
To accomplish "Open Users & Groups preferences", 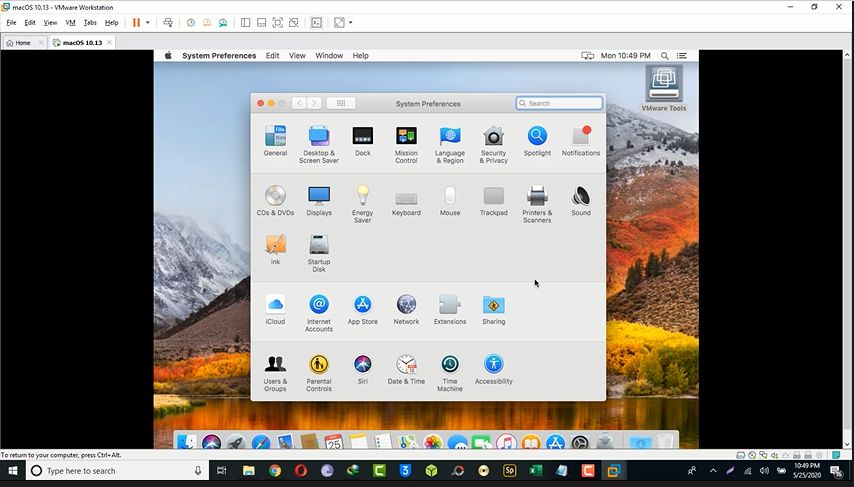I will coord(275,373).
